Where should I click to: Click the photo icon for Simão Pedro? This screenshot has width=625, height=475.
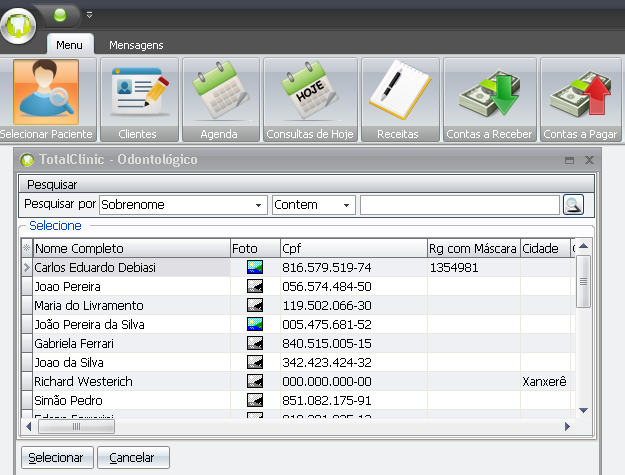[x=255, y=400]
